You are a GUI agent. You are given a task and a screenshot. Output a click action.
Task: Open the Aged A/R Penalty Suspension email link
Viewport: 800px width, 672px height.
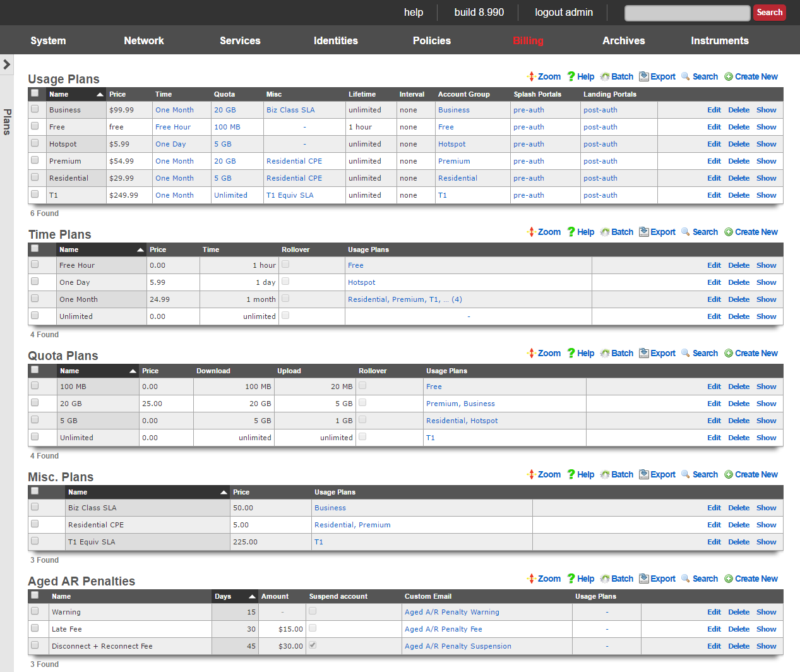coord(458,646)
